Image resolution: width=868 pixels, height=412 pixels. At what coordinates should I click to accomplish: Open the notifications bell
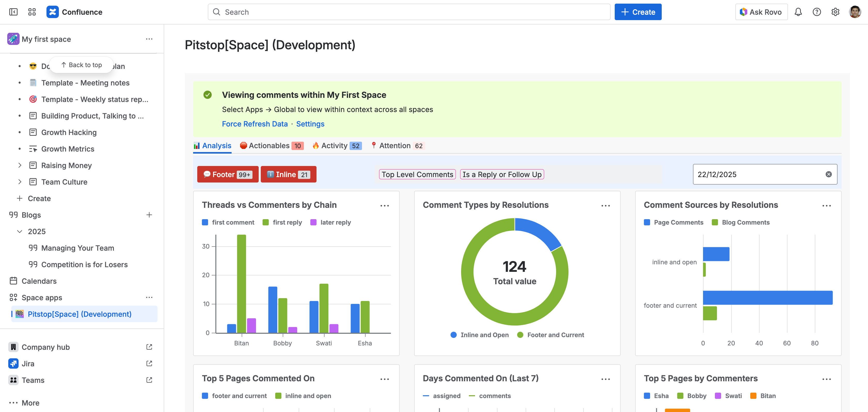(x=798, y=12)
